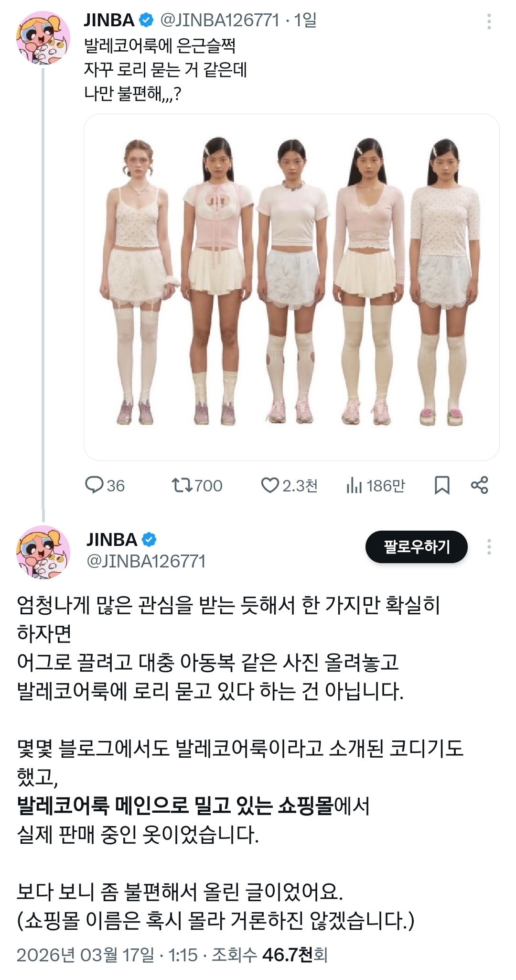Tap the share icon on first tweet
This screenshot has height=980, width=516.
tap(479, 485)
